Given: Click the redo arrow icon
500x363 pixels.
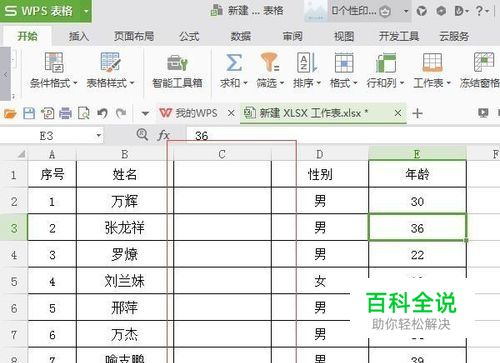Looking at the screenshot, I should pos(121,114).
